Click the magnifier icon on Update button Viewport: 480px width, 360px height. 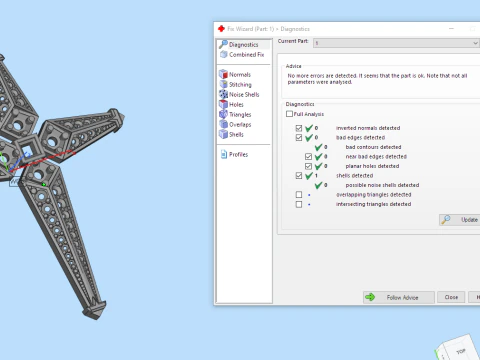click(446, 219)
